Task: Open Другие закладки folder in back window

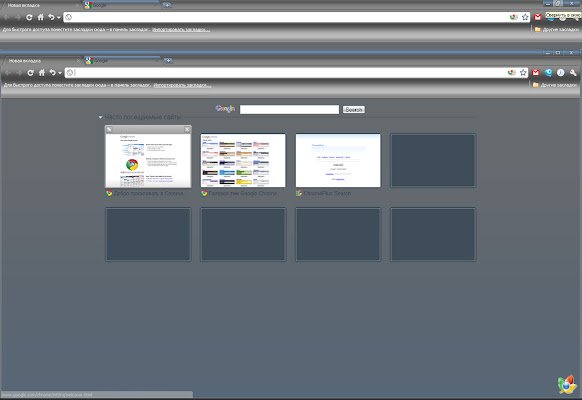Action: coord(557,29)
